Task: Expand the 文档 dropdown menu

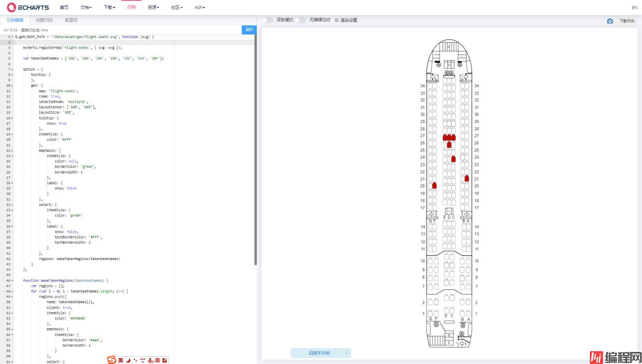Action: pos(86,7)
